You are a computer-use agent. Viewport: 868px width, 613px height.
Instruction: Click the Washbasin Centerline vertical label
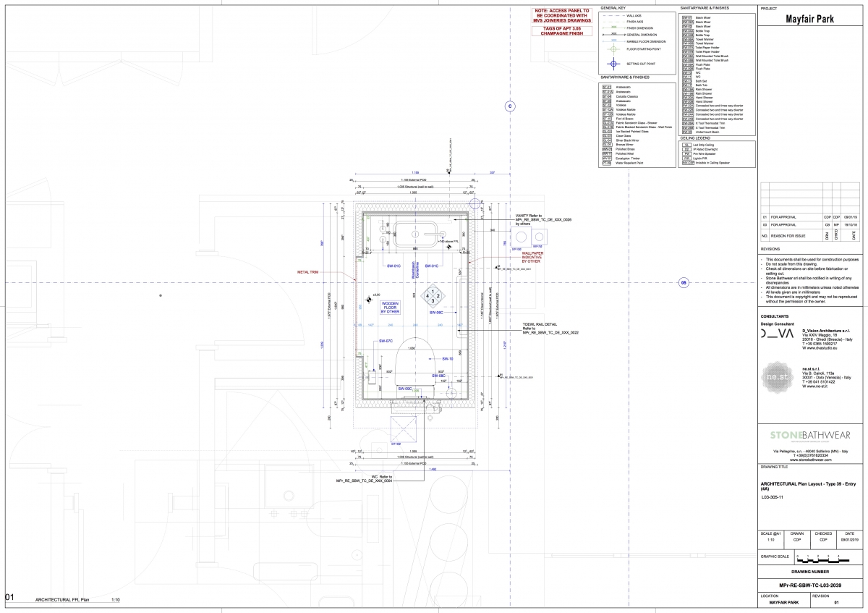point(415,270)
